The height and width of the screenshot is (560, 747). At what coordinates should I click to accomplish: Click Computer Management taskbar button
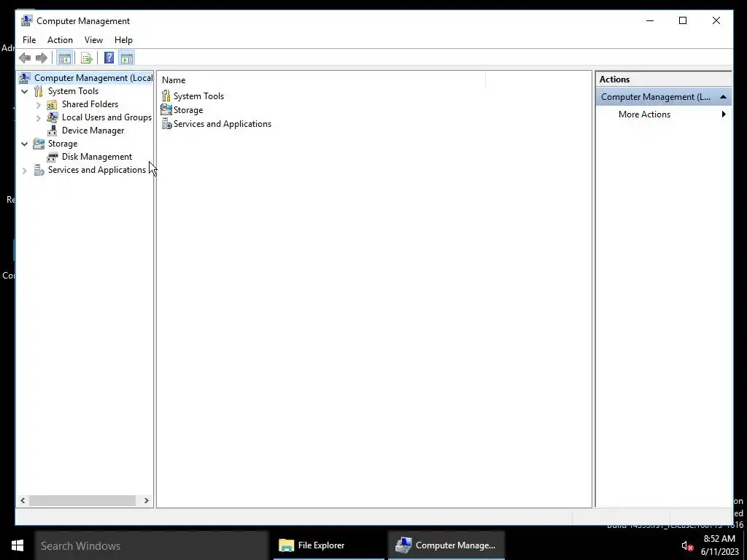(x=446, y=545)
